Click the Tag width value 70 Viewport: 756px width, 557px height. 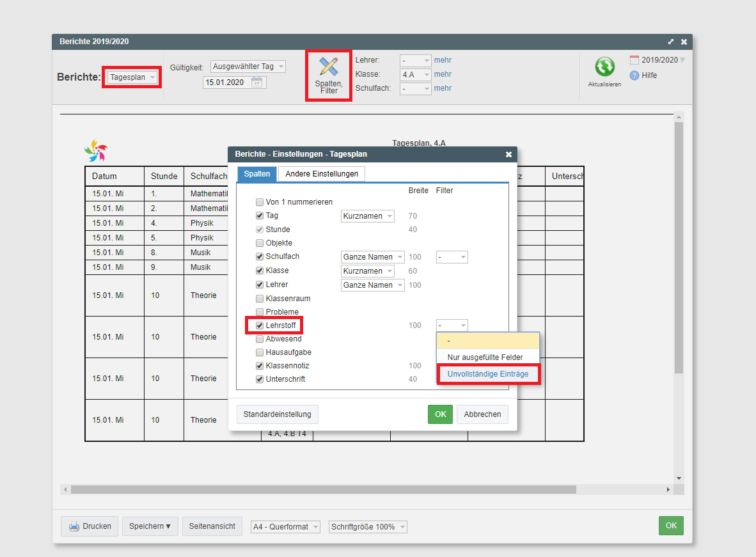413,216
